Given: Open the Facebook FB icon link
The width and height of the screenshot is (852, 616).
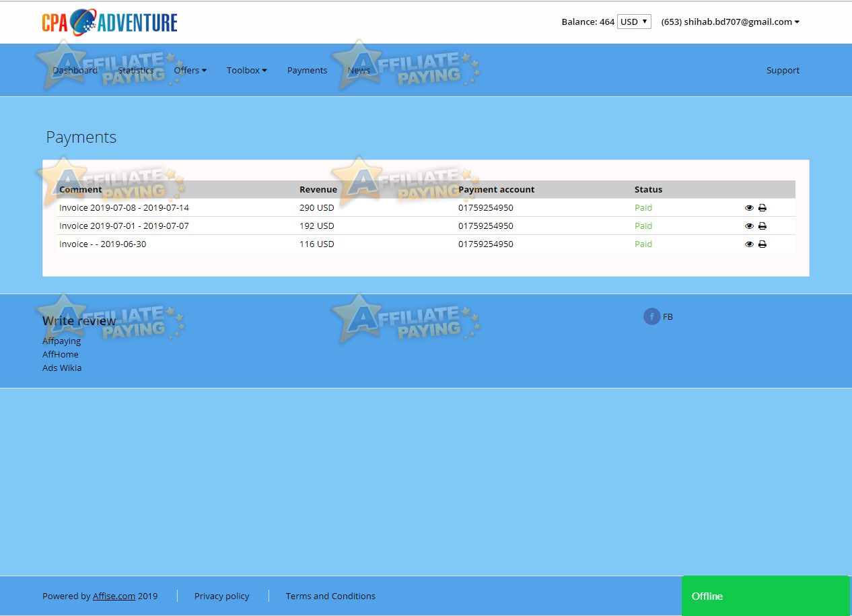Looking at the screenshot, I should click(x=652, y=316).
